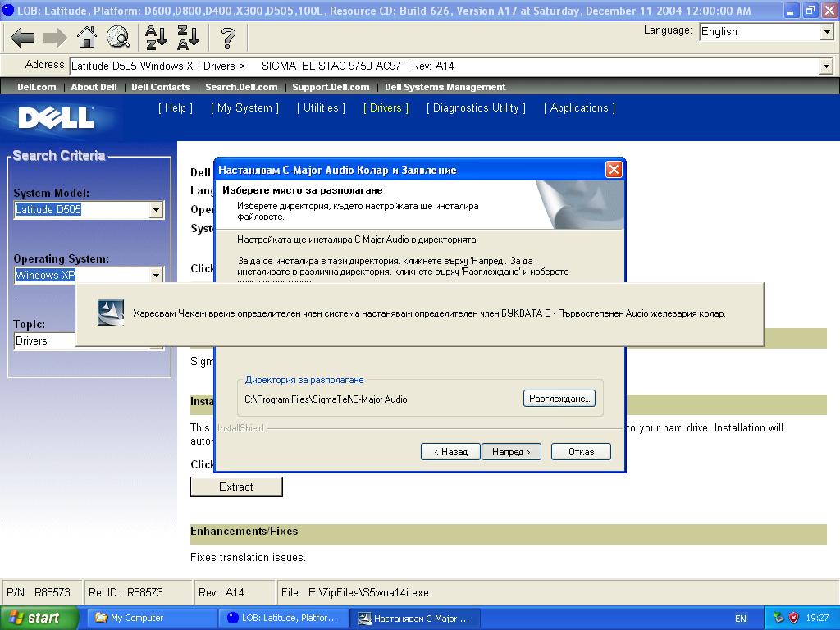Expand the Address bar dropdown
Screen dimensions: 840x630
click(826, 66)
